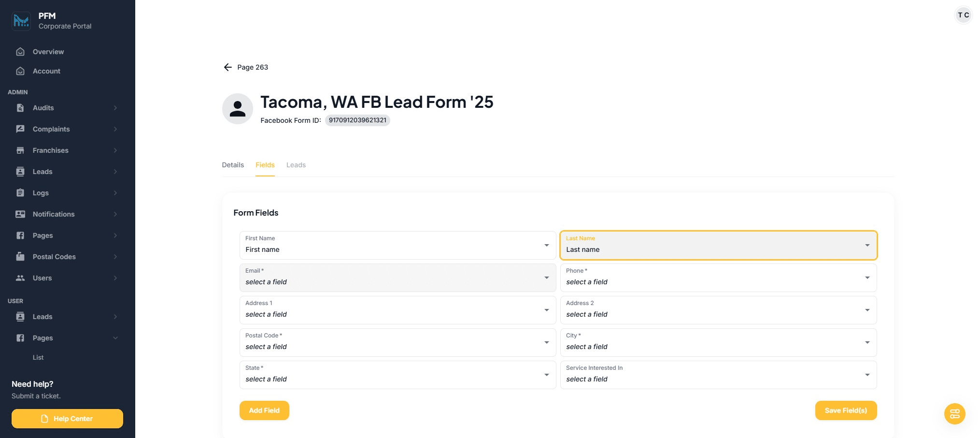The width and height of the screenshot is (980, 438).
Task: Collapse the user Pages menu chevron
Action: 115,338
